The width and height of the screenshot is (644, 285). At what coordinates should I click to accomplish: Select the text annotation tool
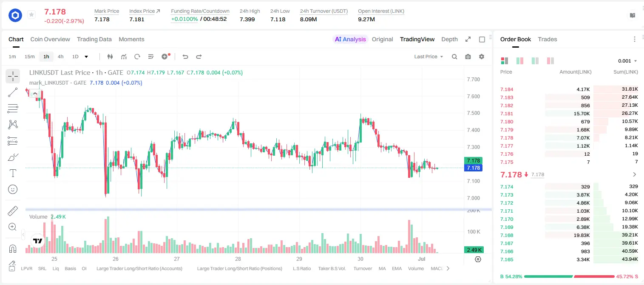pyautogui.click(x=13, y=173)
